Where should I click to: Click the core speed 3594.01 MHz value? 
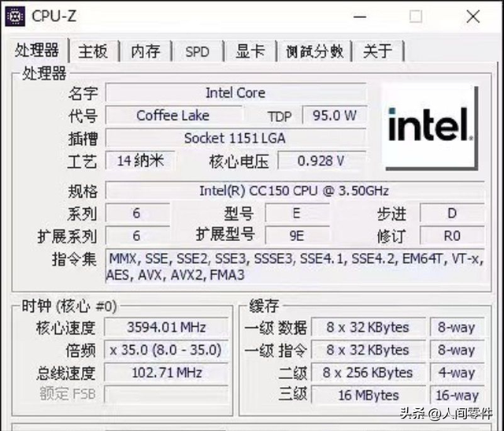[x=166, y=328]
